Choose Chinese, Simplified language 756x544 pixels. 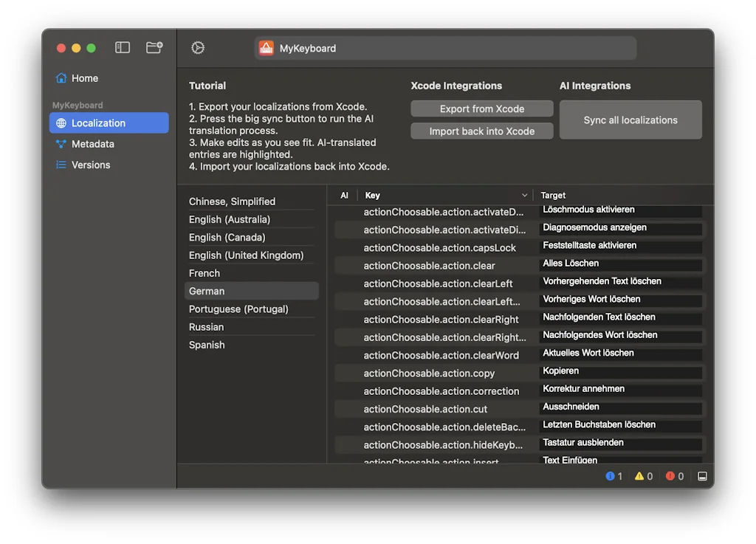[x=232, y=202]
